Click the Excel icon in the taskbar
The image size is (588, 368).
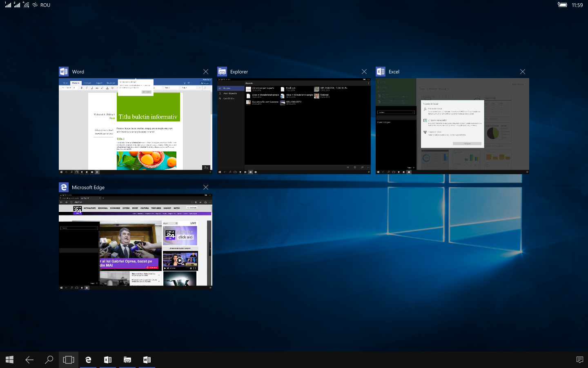pos(108,359)
